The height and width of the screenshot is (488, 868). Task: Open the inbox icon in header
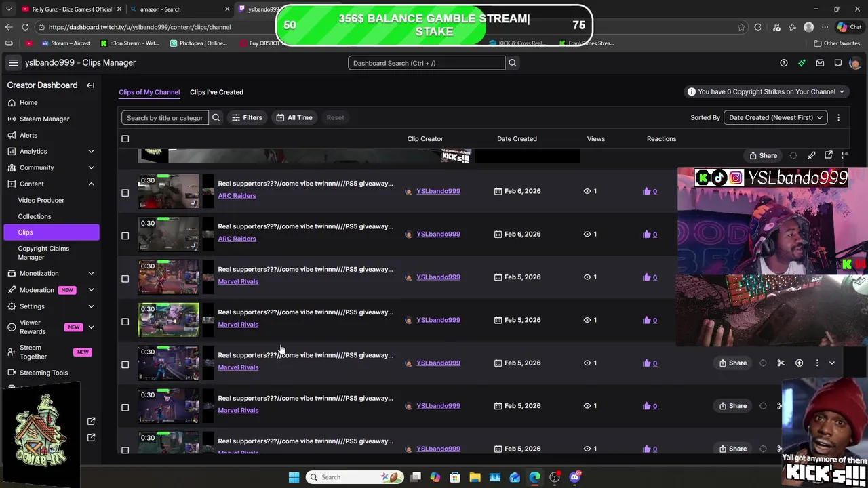[x=820, y=63]
